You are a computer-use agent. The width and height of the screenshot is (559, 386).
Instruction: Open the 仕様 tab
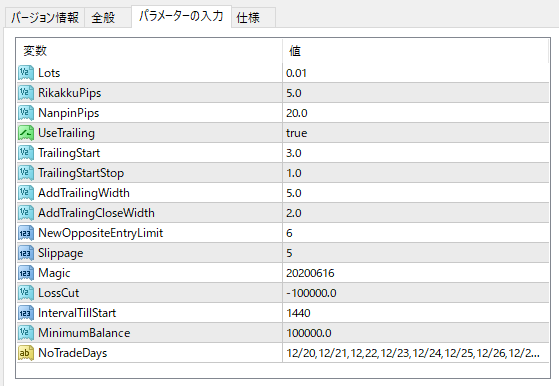pos(253,17)
